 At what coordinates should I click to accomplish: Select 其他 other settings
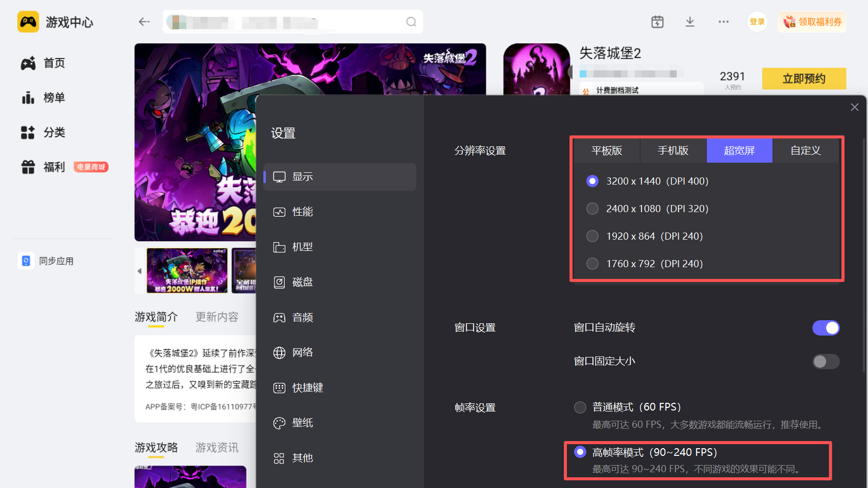pos(340,458)
